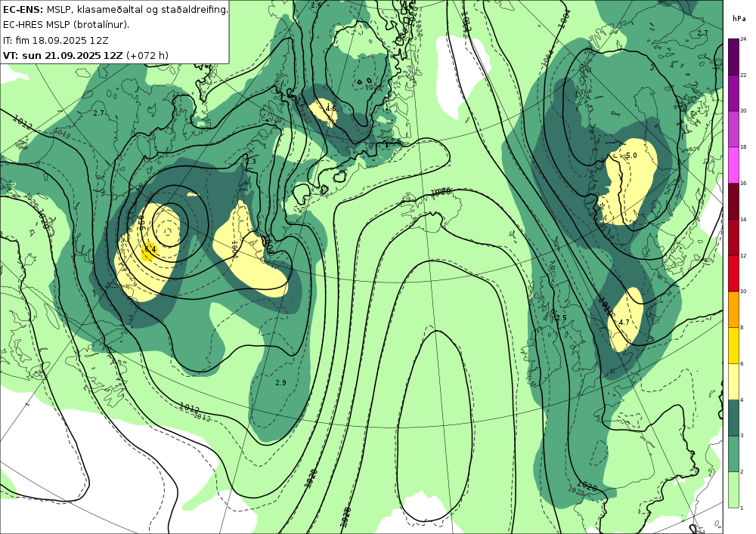Click the legend tick label '18'
This screenshot has height=534, width=756.
pyautogui.click(x=743, y=147)
